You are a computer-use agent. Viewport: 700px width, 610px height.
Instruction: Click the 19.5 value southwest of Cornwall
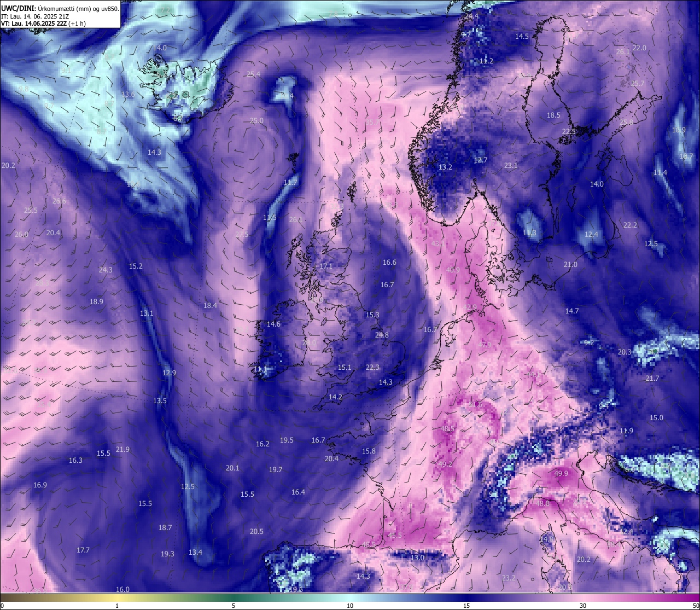pos(287,440)
